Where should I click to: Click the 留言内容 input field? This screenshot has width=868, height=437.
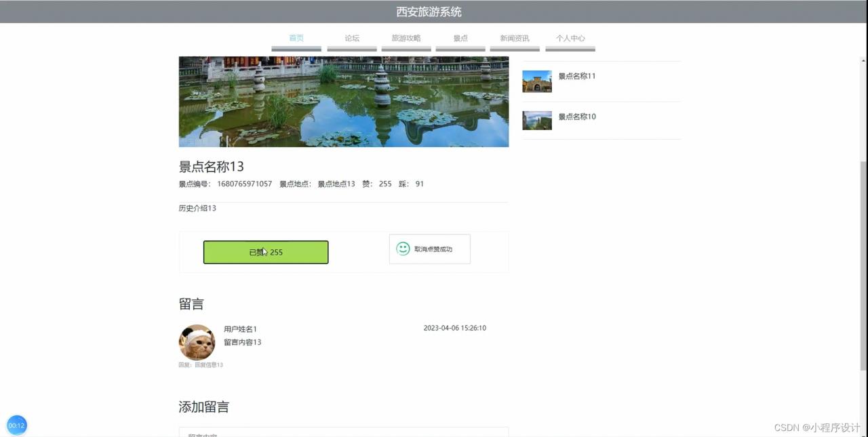[x=343, y=434]
